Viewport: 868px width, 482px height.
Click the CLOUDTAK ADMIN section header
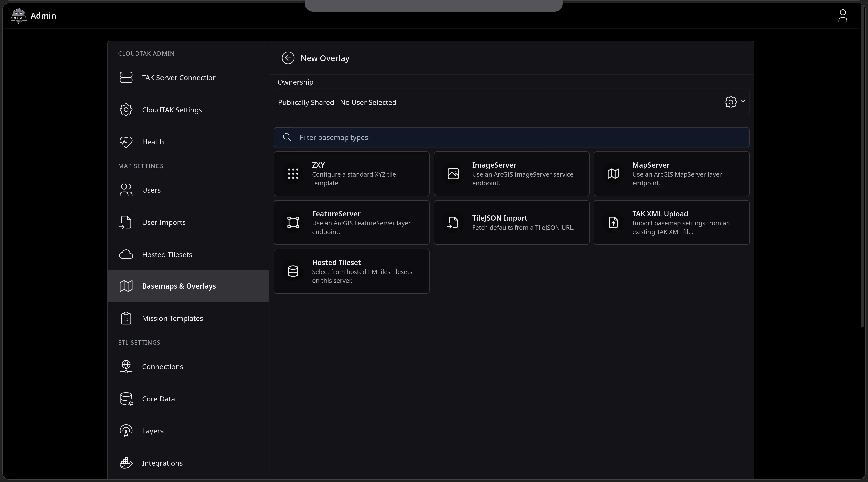click(x=146, y=53)
